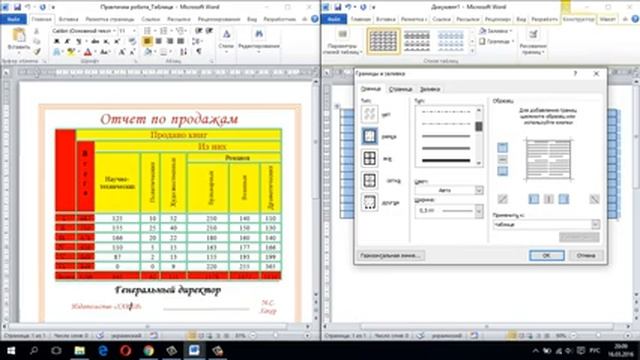Open Файл tab in Практична робота window
640x360 pixels.
tap(13, 19)
